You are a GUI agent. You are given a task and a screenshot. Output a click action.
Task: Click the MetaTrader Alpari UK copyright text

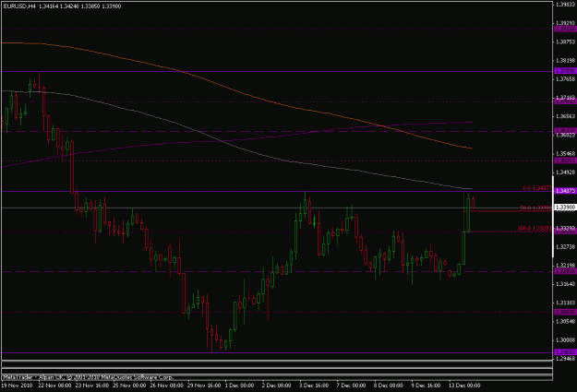[x=88, y=377]
